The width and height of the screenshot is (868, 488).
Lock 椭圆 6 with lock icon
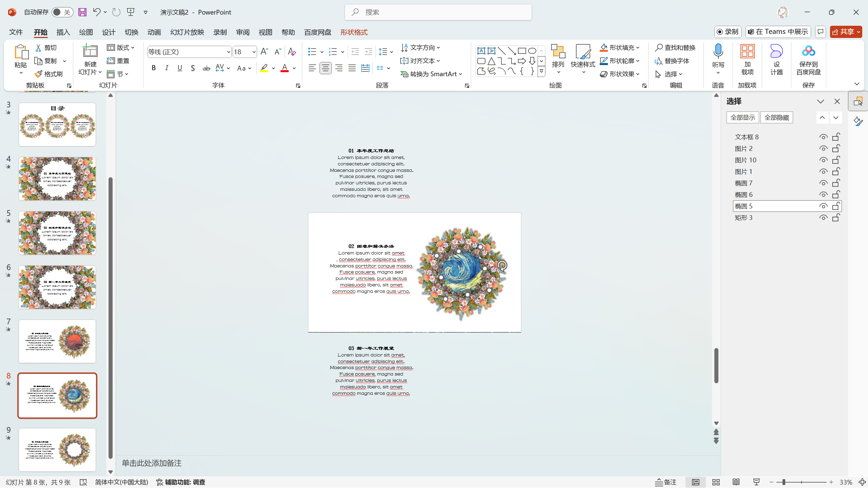coord(836,195)
